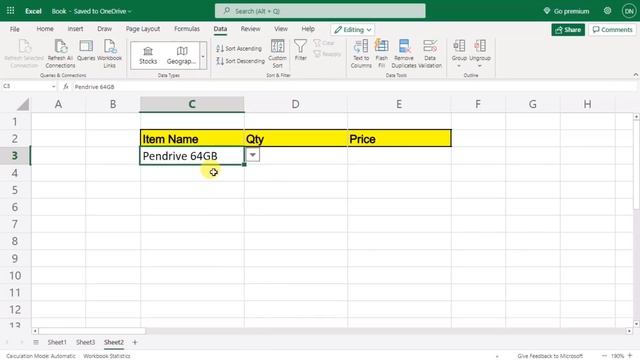Select the Qty header cell
This screenshot has width=640, height=360.
click(296, 138)
